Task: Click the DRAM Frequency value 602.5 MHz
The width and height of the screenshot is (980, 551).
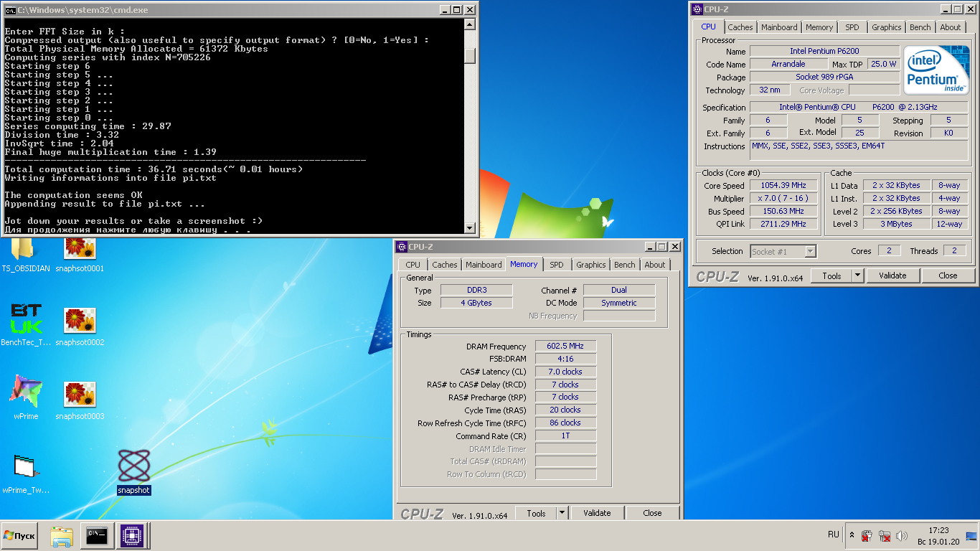Action: pyautogui.click(x=565, y=346)
